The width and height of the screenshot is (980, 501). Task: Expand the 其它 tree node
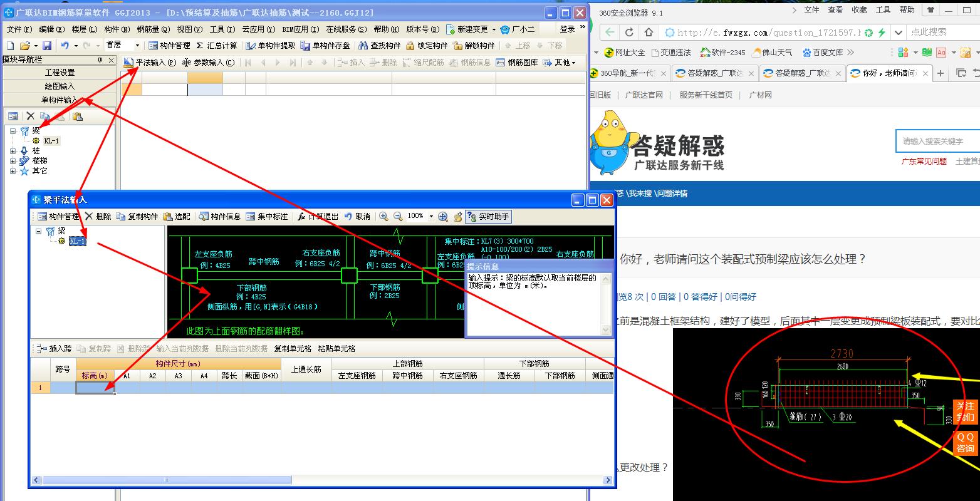[13, 171]
